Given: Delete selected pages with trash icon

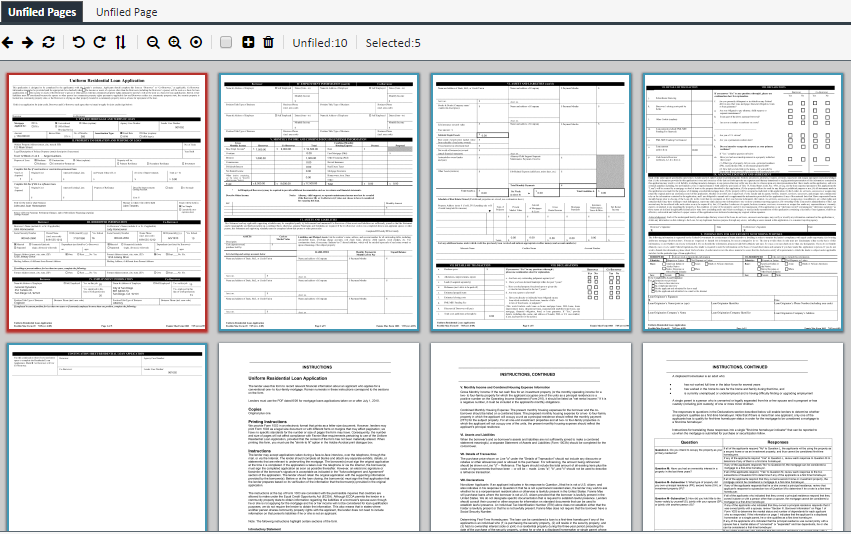Looking at the screenshot, I should (x=268, y=43).
